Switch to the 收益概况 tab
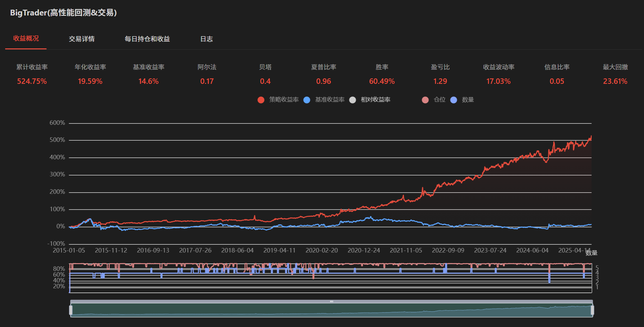 pyautogui.click(x=26, y=39)
